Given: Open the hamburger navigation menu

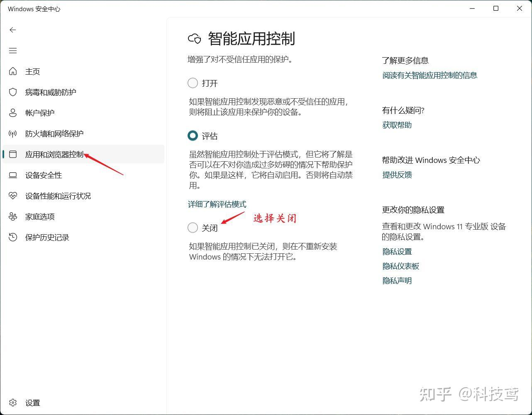Looking at the screenshot, I should click(13, 51).
